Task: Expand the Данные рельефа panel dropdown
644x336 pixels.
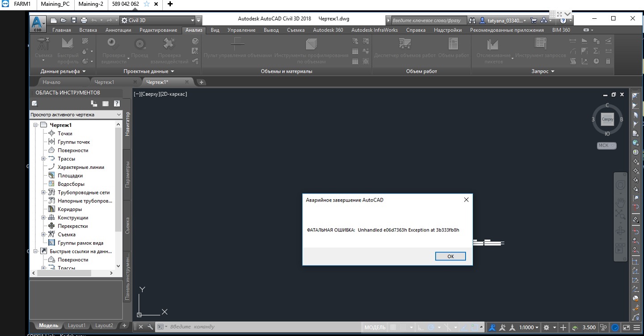Action: click(x=63, y=71)
